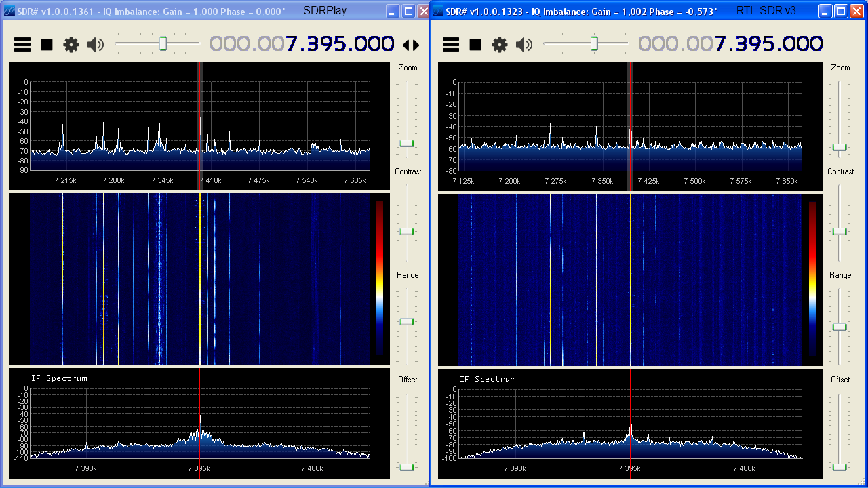Click 7 350k label in RTL-SDR v3 spectrum
The width and height of the screenshot is (868, 488).
601,182
